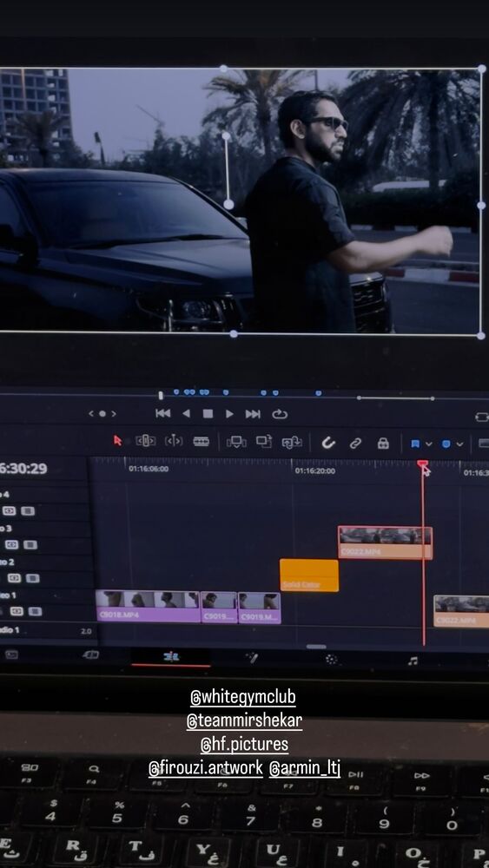Select the orange Solid Color clip
489x868 pixels.
pyautogui.click(x=309, y=575)
